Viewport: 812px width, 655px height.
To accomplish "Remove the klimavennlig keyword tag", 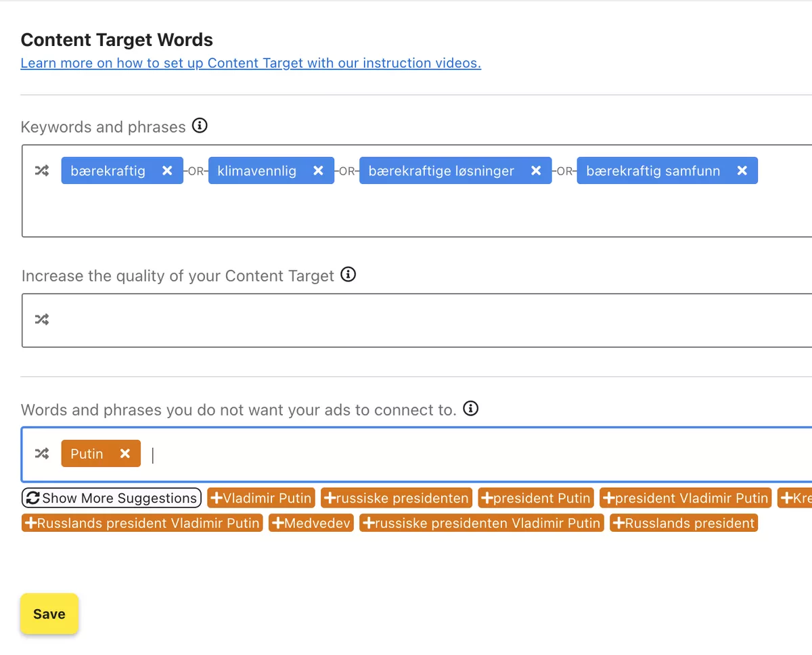I will pyautogui.click(x=318, y=171).
